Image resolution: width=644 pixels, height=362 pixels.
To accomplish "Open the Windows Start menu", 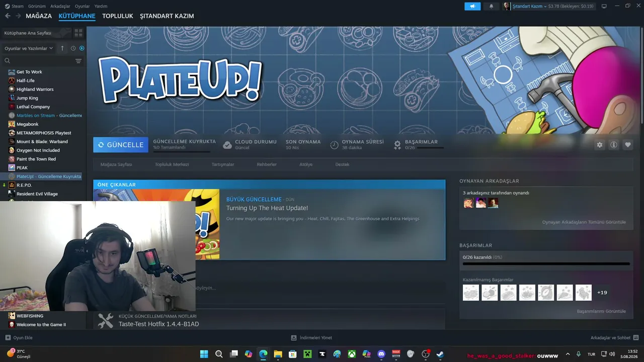I will pyautogui.click(x=204, y=354).
